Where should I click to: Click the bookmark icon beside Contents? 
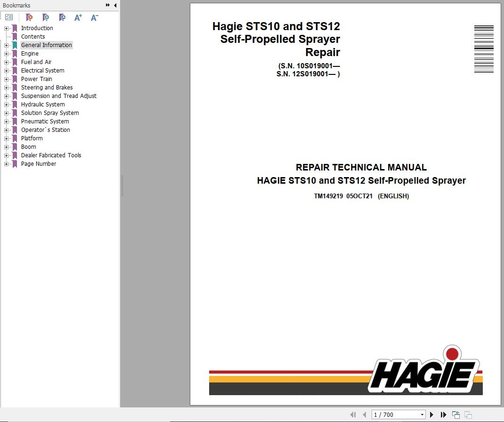15,37
